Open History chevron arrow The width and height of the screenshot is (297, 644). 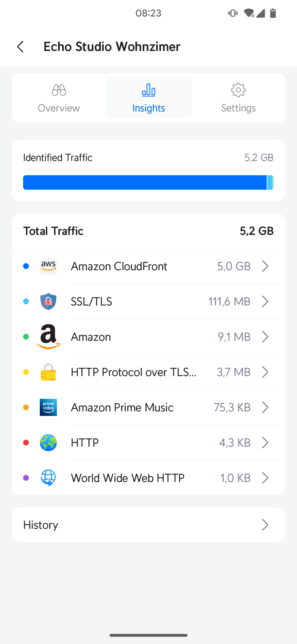[x=265, y=525]
